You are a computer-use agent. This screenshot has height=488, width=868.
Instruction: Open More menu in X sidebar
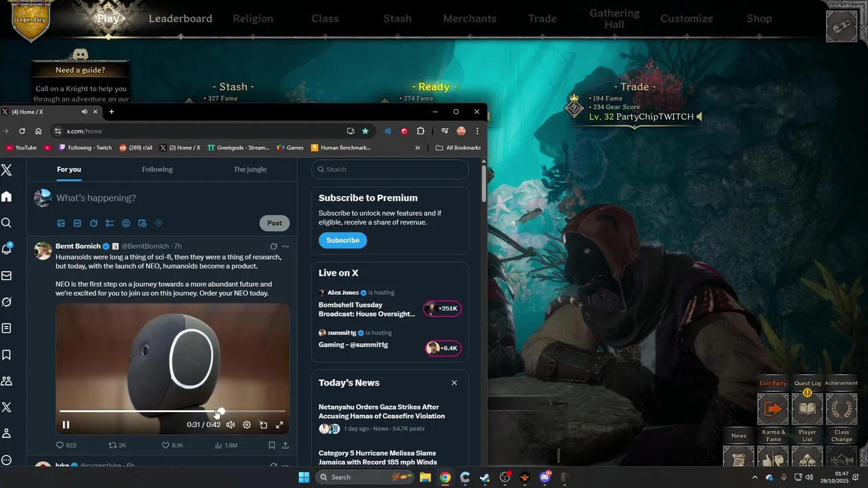[7, 460]
